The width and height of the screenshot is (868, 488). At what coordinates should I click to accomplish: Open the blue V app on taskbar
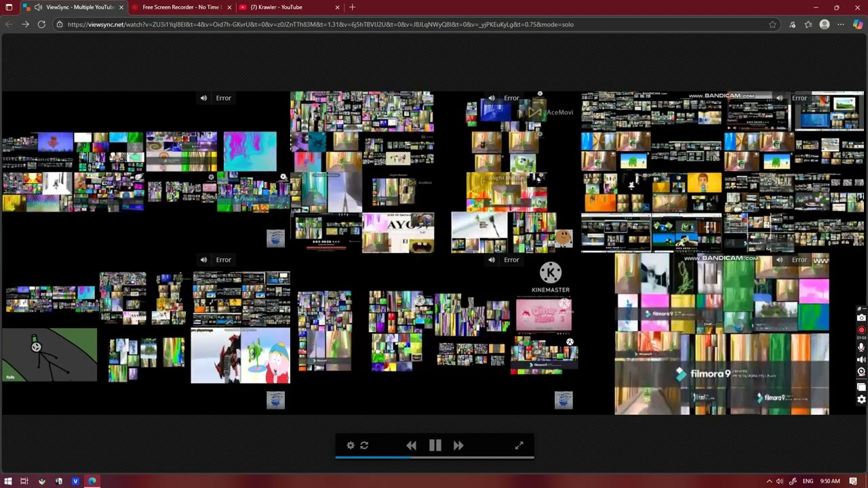[75, 481]
